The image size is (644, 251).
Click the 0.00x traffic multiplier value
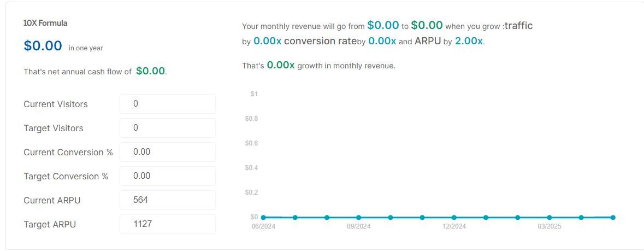268,41
